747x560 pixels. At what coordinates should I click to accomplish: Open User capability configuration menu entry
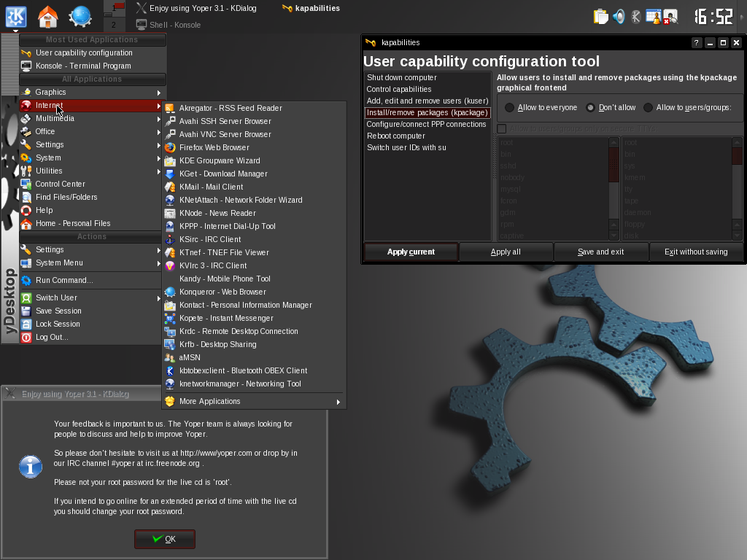coord(93,52)
